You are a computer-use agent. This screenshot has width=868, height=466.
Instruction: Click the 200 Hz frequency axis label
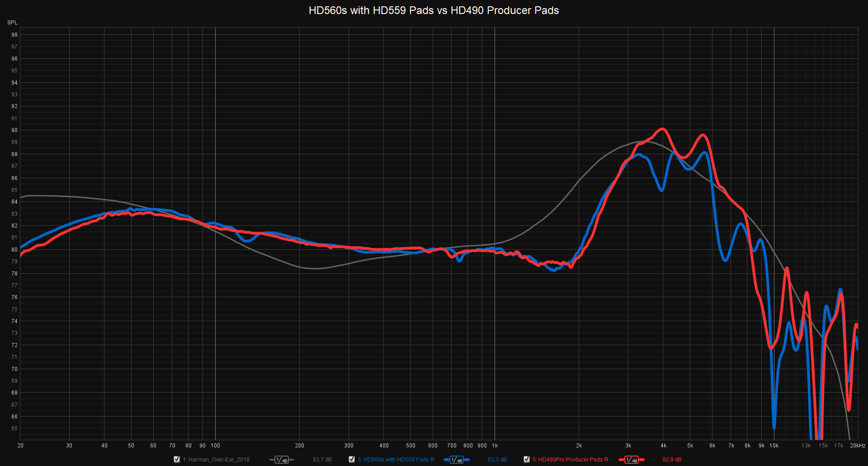(299, 446)
